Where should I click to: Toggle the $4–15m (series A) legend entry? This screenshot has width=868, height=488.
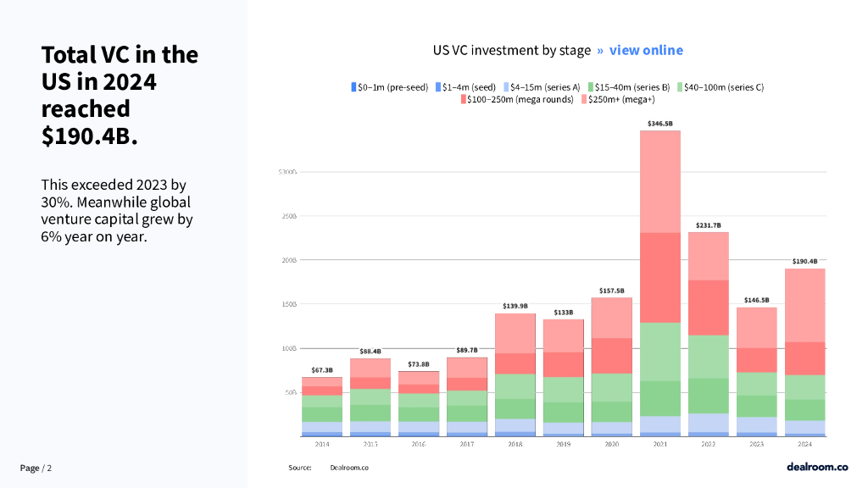[x=544, y=86]
